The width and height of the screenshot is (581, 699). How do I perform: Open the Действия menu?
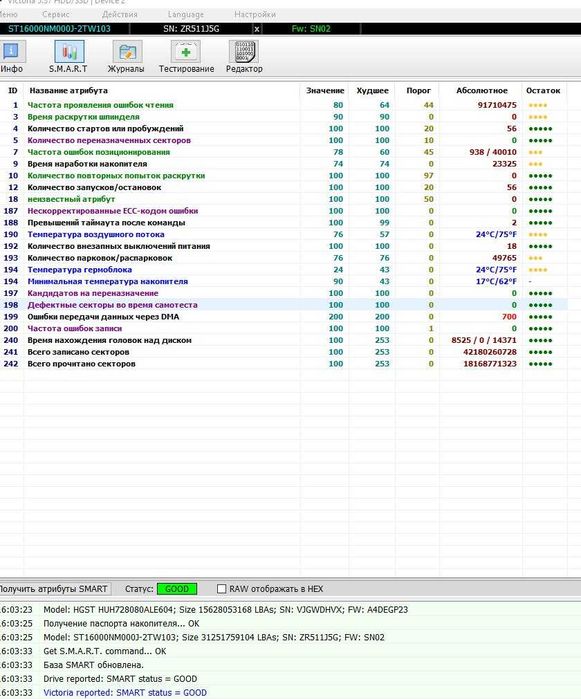pos(119,14)
